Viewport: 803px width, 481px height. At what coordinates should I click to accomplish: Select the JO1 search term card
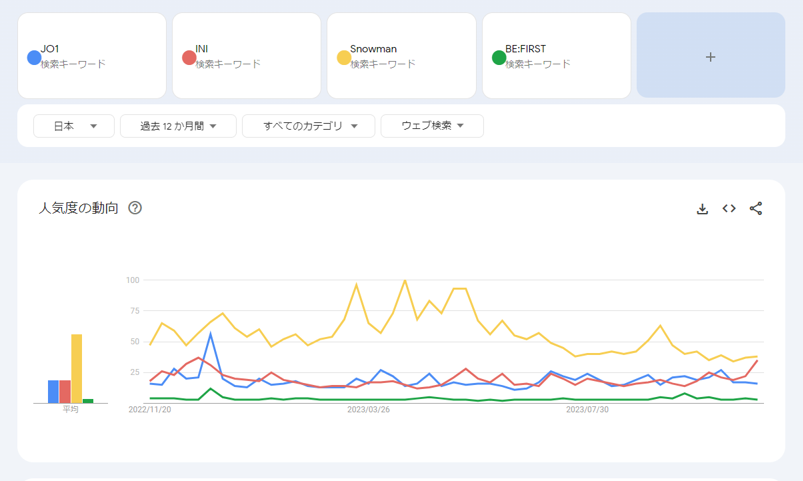pyautogui.click(x=92, y=55)
